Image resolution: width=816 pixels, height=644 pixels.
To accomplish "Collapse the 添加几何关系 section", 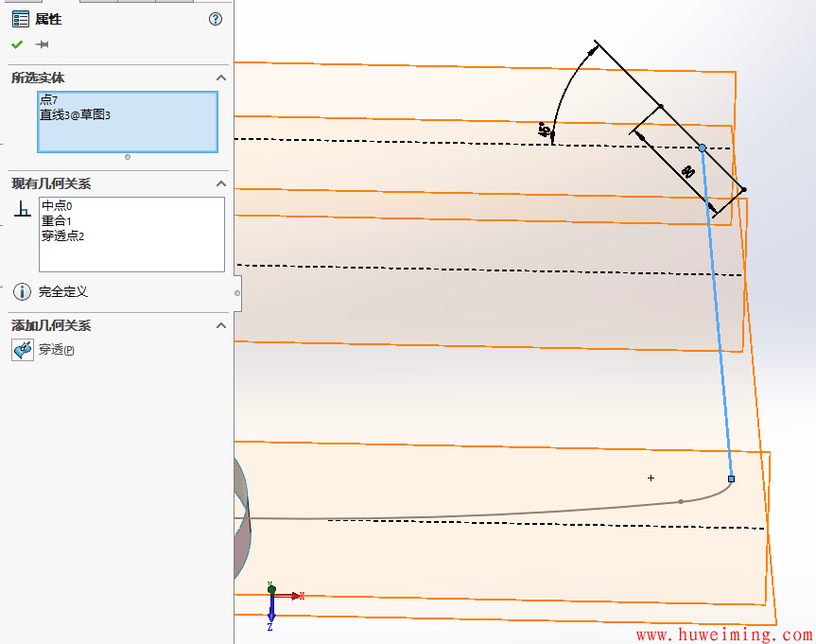I will (x=221, y=325).
